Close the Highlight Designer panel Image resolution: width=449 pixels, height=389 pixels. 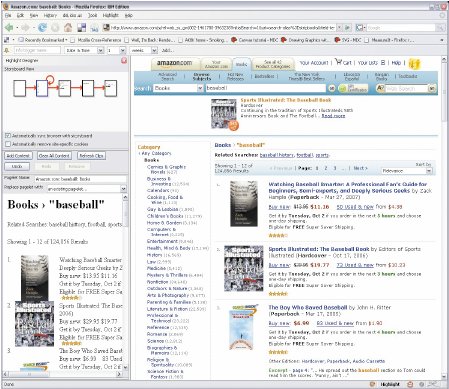coord(124,60)
